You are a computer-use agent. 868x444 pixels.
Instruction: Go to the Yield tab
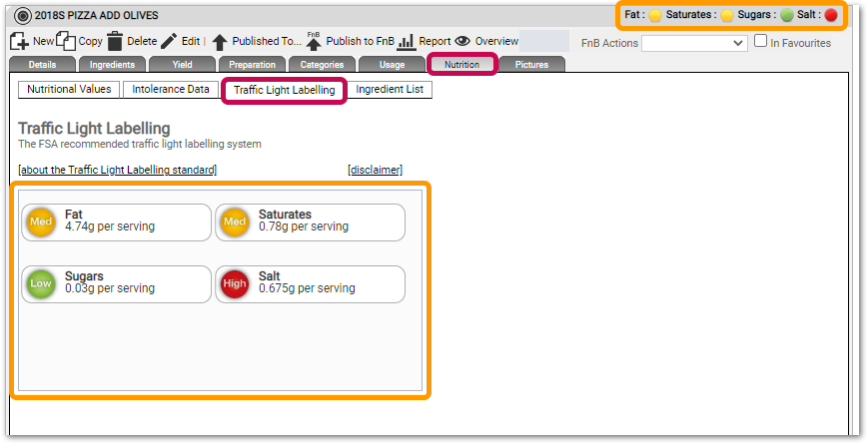182,65
